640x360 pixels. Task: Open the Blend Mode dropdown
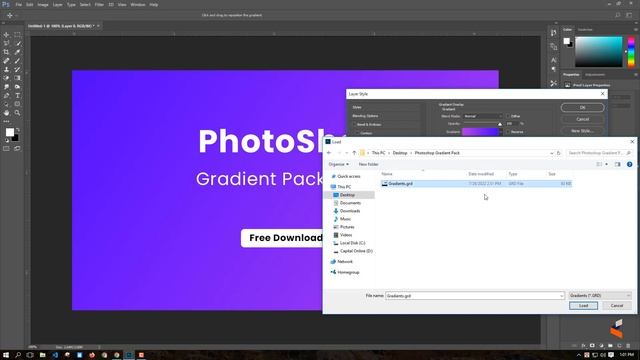482,116
